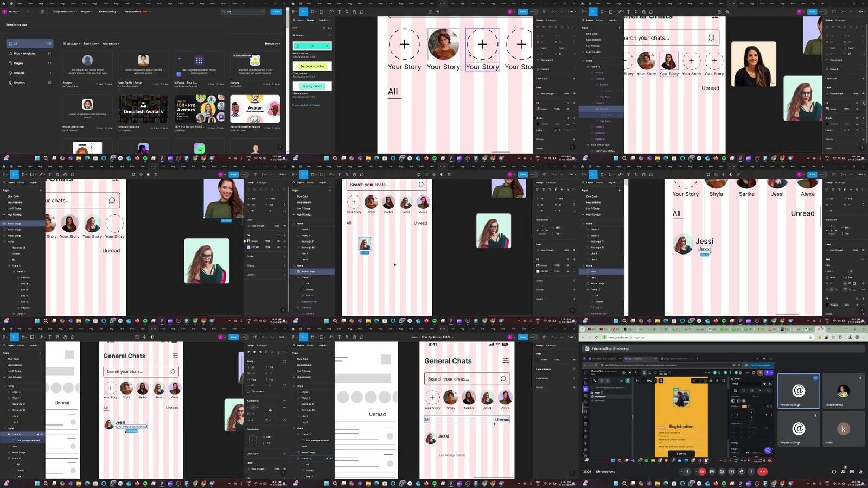Show the people list in Google Meet
This screenshot has width=868, height=488.
843,472
